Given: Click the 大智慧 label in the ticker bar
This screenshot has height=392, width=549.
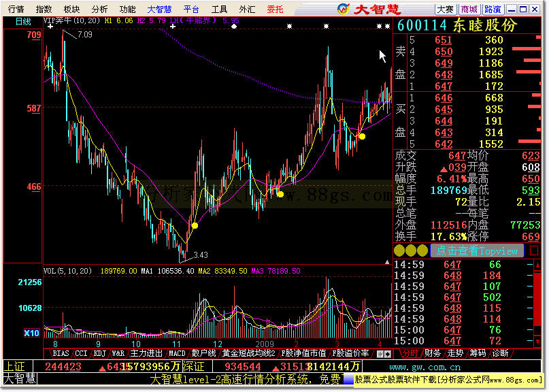Looking at the screenshot, I should click(x=20, y=379).
